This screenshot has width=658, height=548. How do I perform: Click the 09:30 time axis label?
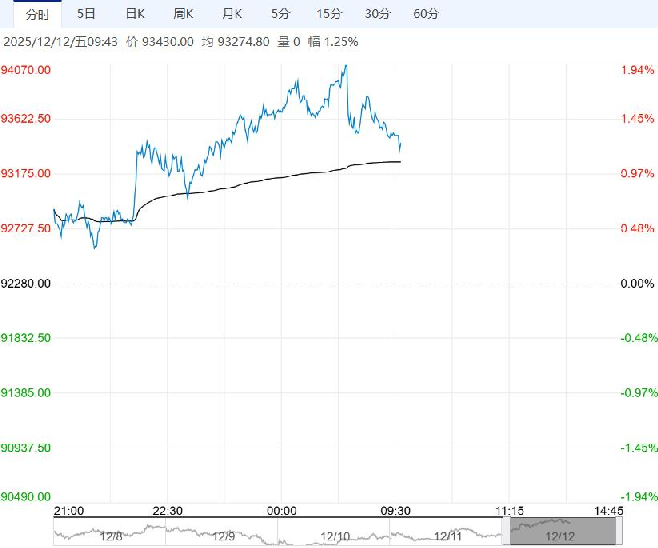(397, 511)
